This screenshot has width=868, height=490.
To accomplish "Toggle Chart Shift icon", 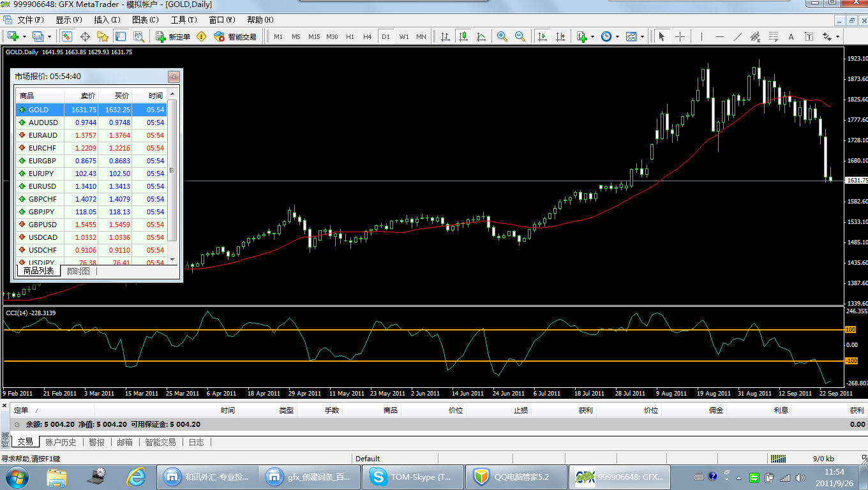I will [x=560, y=36].
